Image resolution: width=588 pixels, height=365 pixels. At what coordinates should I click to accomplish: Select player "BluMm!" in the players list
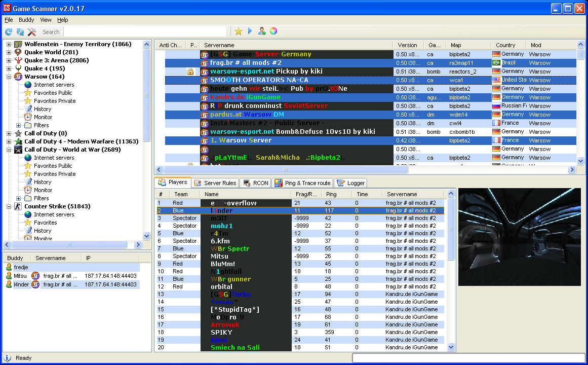pos(300,264)
